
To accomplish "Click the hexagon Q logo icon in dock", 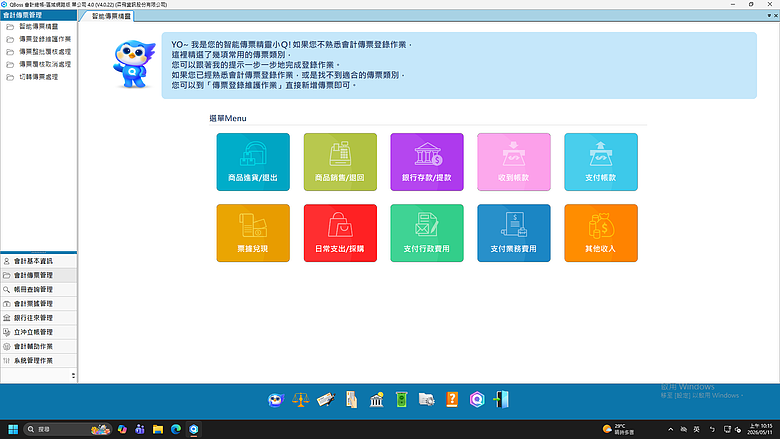I will coord(477,400).
